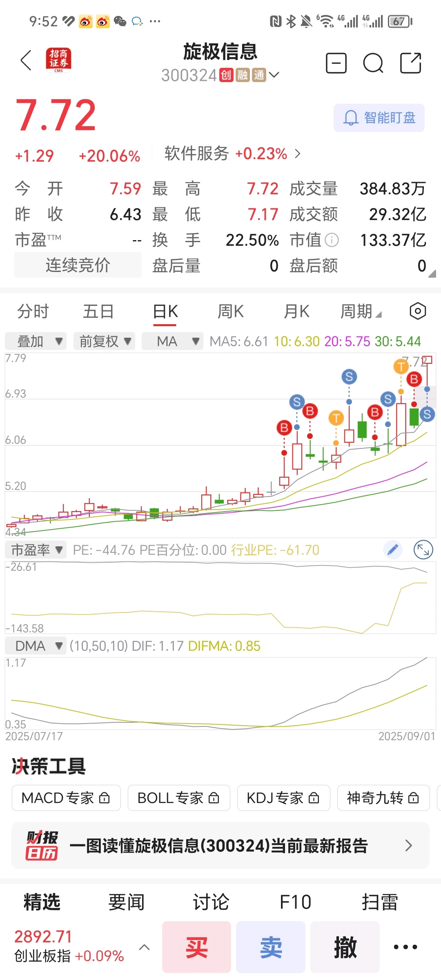Image resolution: width=441 pixels, height=980 pixels.
Task: Expand the 创业板指 index panel arrow
Action: pyautogui.click(x=145, y=947)
